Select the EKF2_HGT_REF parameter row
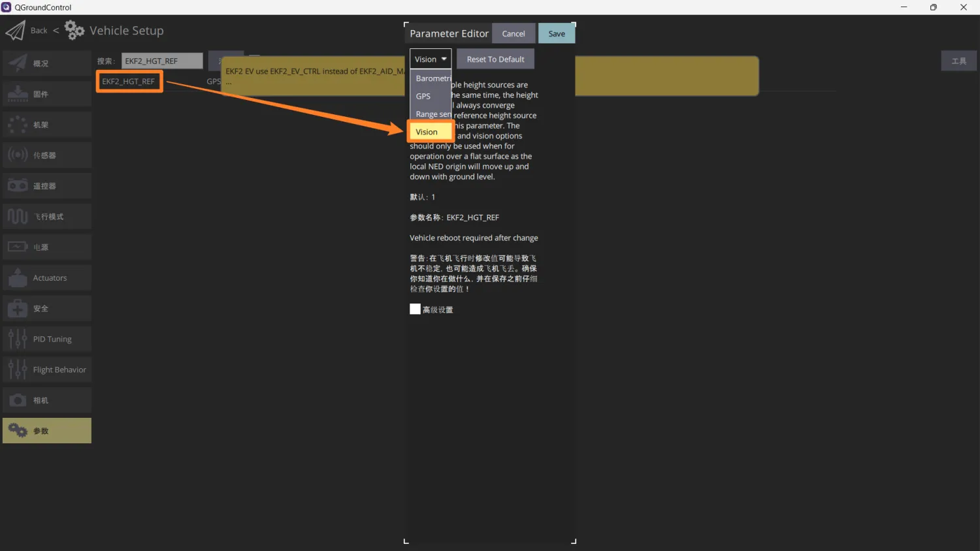The height and width of the screenshot is (551, 980). [x=129, y=82]
